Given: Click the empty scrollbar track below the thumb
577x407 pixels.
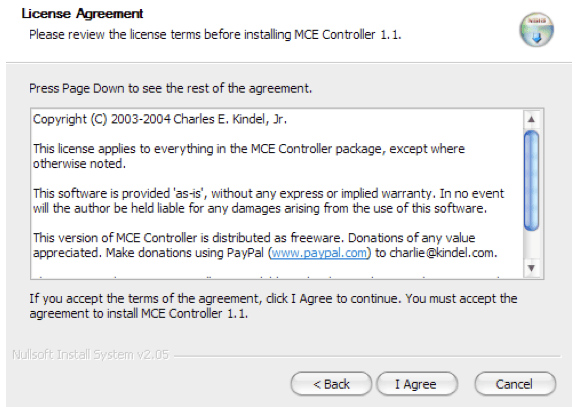Looking at the screenshot, I should tap(531, 245).
